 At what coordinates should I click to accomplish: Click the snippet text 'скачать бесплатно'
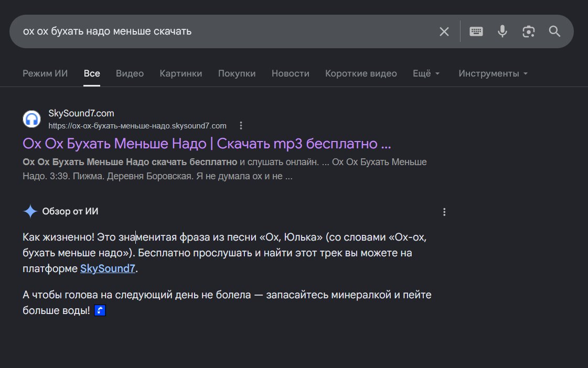(x=194, y=162)
